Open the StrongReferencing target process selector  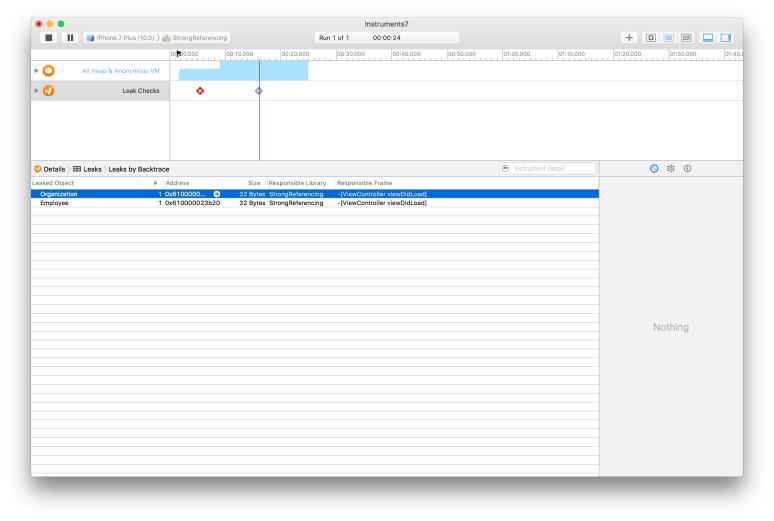pyautogui.click(x=195, y=38)
